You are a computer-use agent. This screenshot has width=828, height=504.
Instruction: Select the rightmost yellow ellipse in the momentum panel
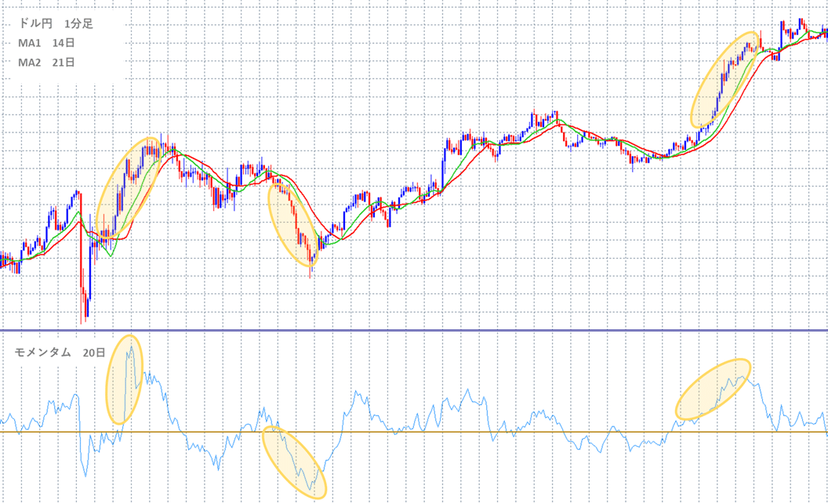click(x=714, y=389)
